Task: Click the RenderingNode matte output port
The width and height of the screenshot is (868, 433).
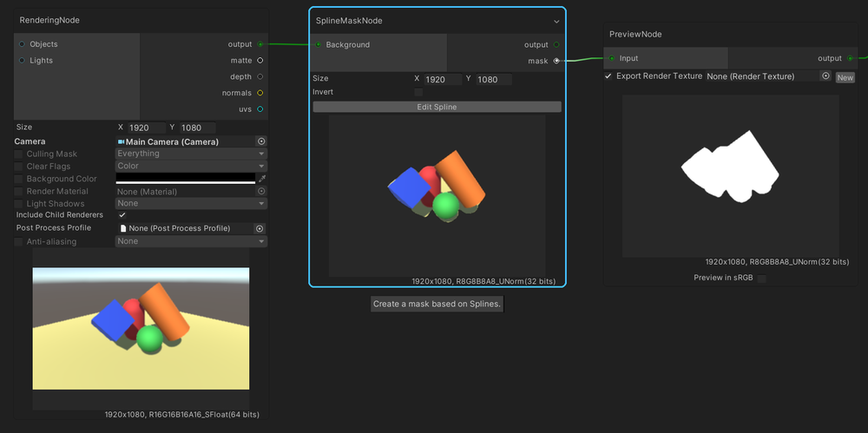Action: (260, 61)
